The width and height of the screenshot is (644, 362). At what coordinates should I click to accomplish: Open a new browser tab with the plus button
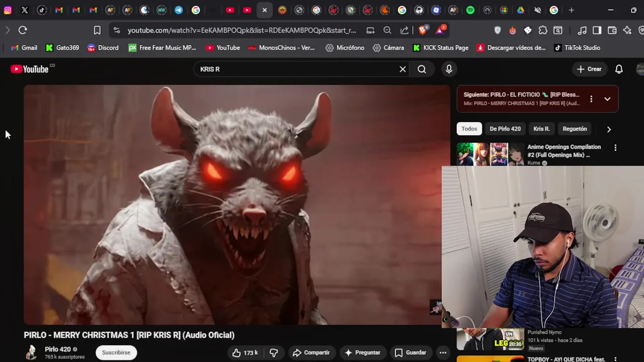pyautogui.click(x=571, y=10)
